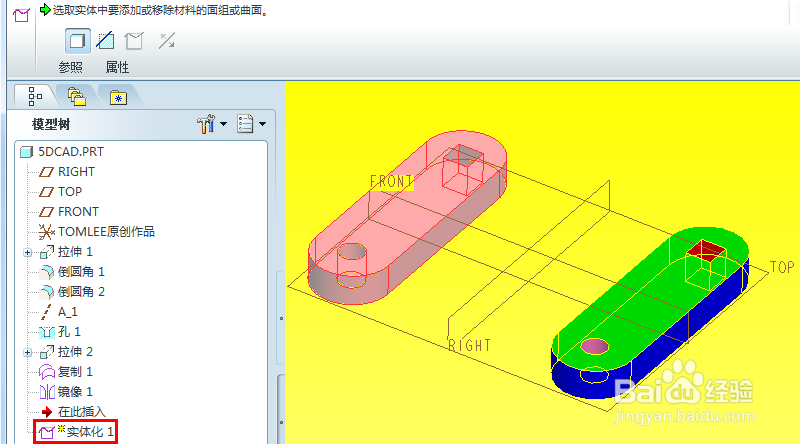Open the 属性 panel
Screen dimensions: 800x444
117,67
